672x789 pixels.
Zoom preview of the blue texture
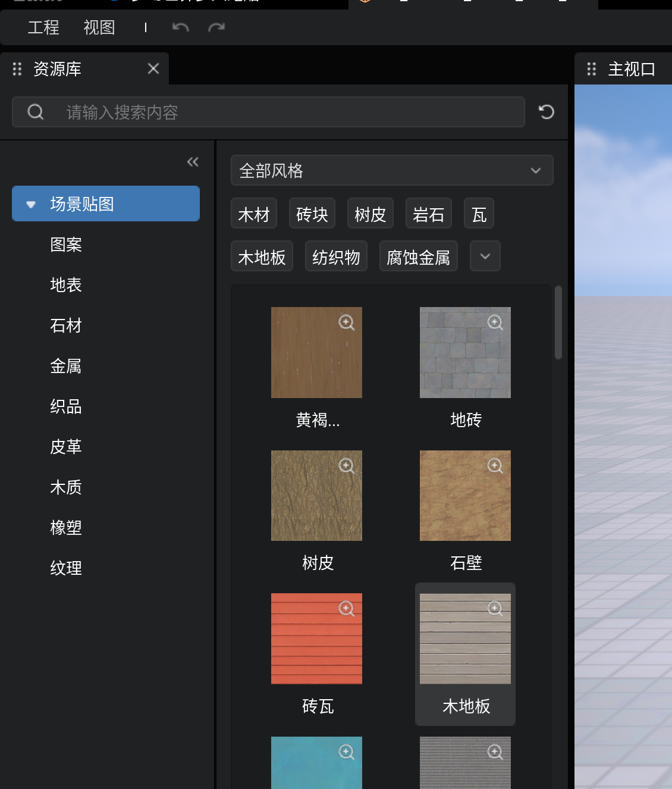(347, 752)
